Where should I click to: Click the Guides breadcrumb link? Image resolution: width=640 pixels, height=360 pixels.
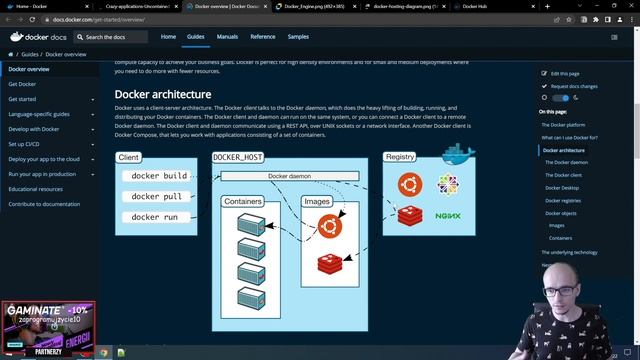[30, 54]
